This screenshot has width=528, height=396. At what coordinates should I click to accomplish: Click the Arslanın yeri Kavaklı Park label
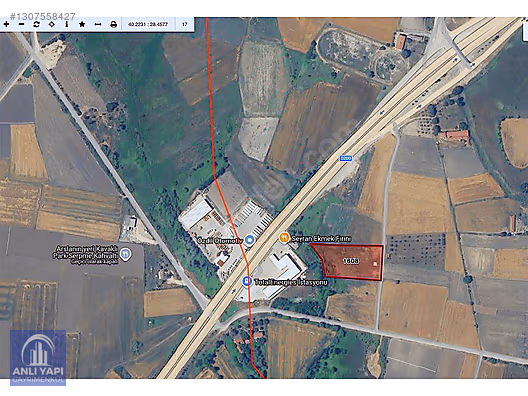pyautogui.click(x=87, y=255)
